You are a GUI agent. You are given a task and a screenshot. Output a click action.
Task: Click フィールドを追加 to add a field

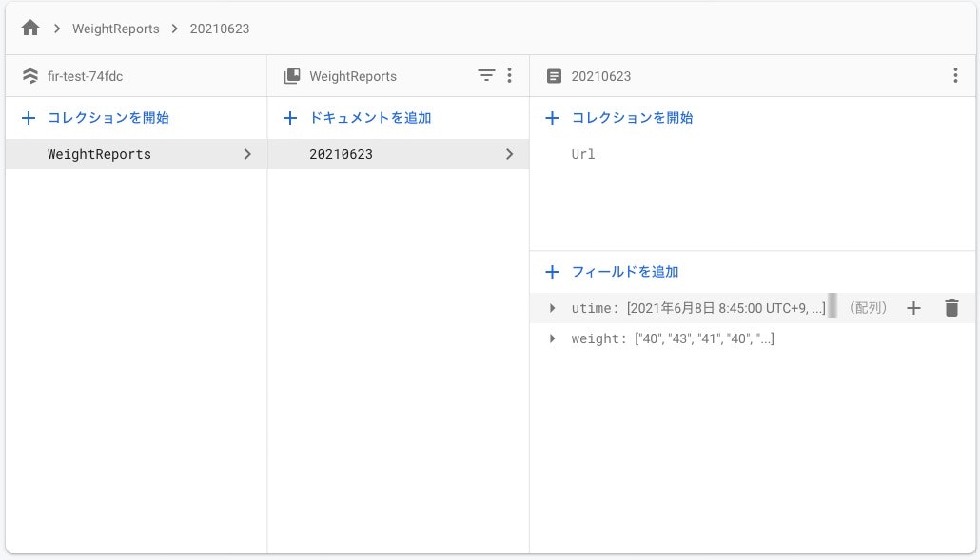click(613, 272)
